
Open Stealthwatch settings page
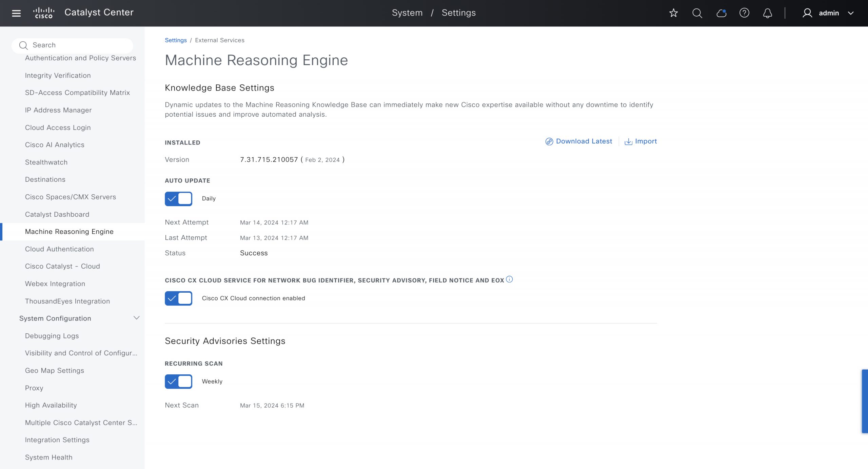click(x=46, y=162)
